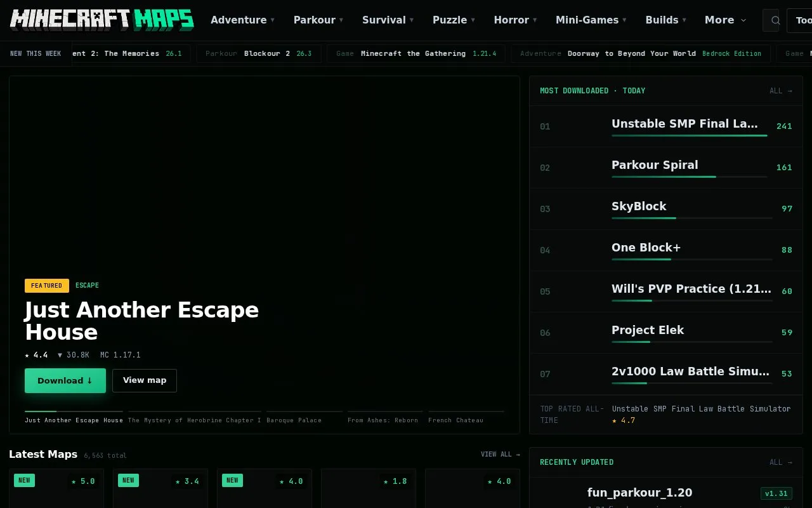Open Minecraft the Gathering ticker item
Image resolution: width=812 pixels, height=508 pixels.
(416, 53)
